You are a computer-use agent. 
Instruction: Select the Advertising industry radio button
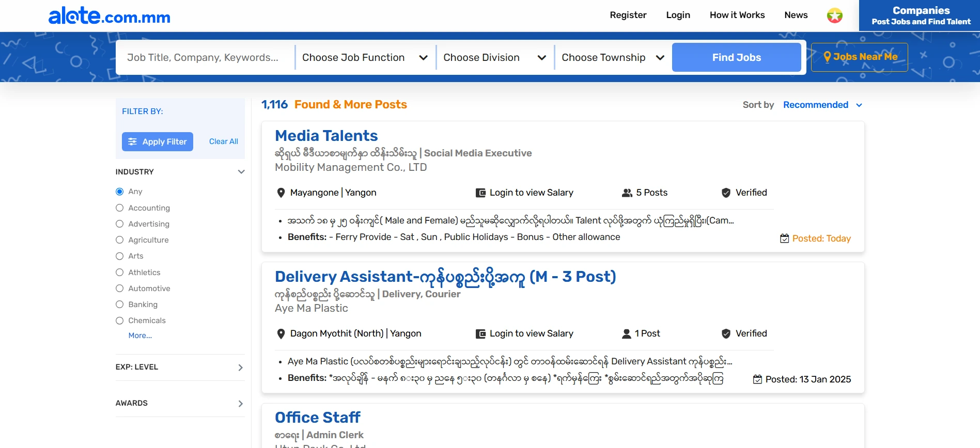click(x=120, y=223)
